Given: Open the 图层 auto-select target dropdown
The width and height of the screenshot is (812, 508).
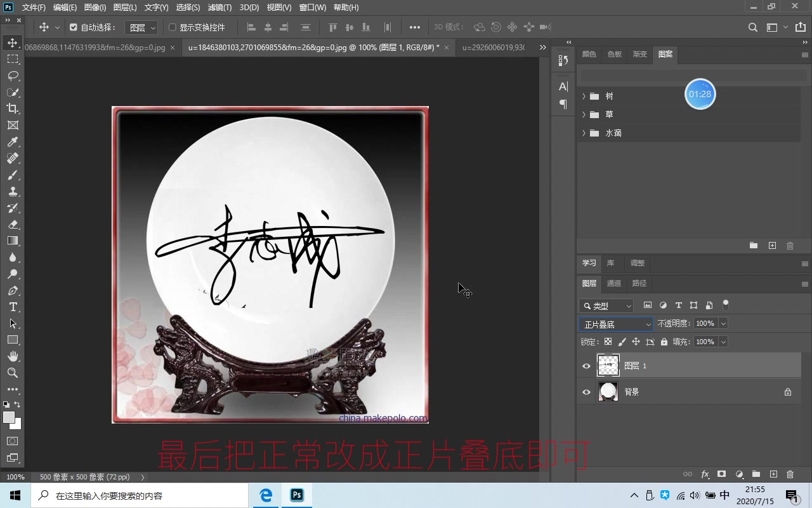Looking at the screenshot, I should (x=140, y=27).
